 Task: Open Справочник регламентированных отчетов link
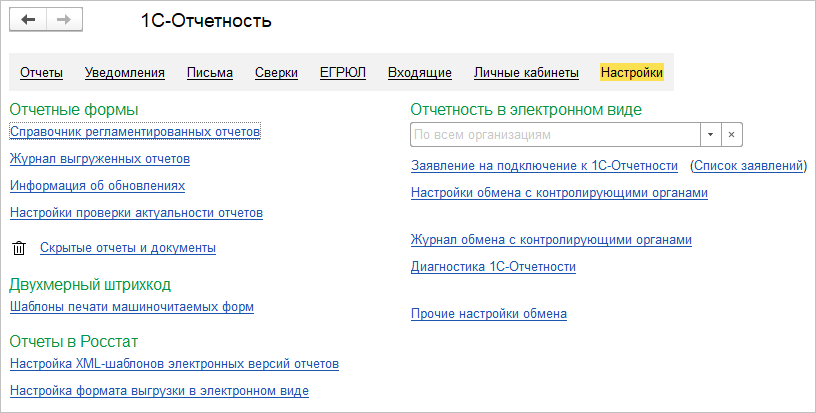click(x=135, y=132)
